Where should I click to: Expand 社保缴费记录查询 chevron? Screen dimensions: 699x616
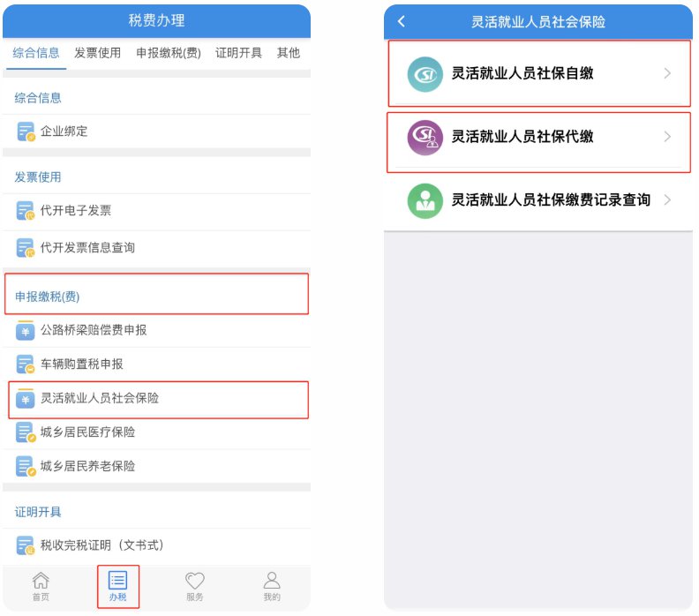pyautogui.click(x=667, y=200)
